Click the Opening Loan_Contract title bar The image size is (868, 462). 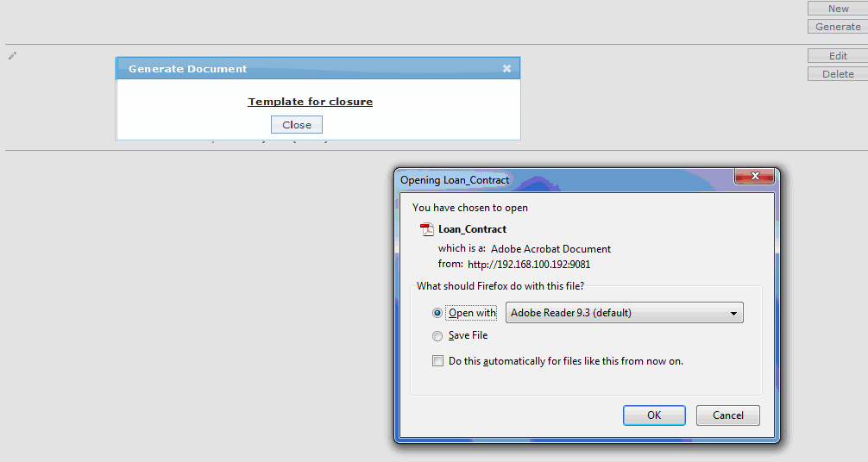point(561,179)
